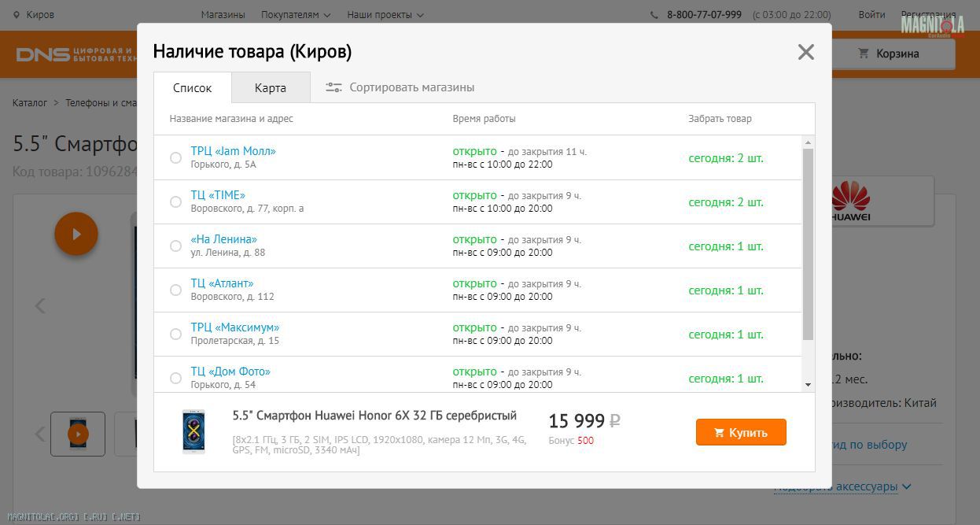Open «На Ленина» store link
The height and width of the screenshot is (525, 980).
pyautogui.click(x=224, y=239)
